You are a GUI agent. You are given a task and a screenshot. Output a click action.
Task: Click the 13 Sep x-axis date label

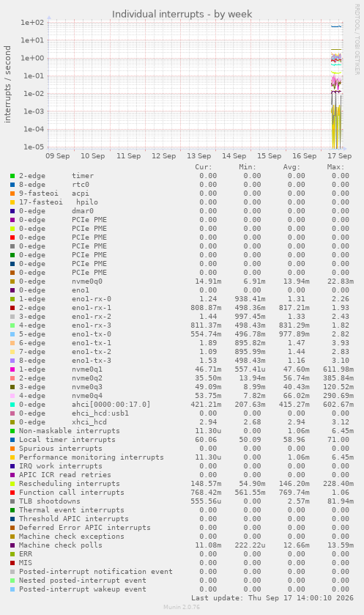click(198, 156)
